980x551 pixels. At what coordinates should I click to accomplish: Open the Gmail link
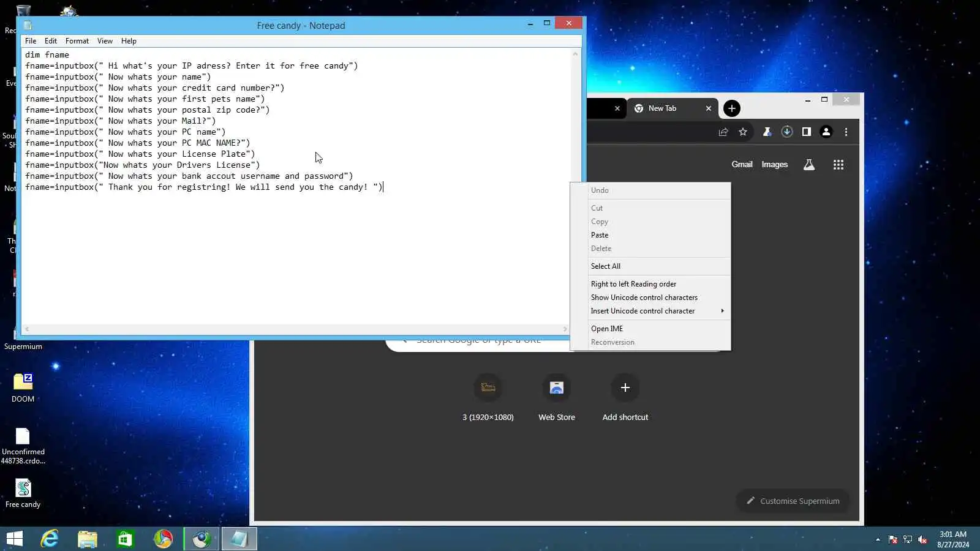pos(742,164)
